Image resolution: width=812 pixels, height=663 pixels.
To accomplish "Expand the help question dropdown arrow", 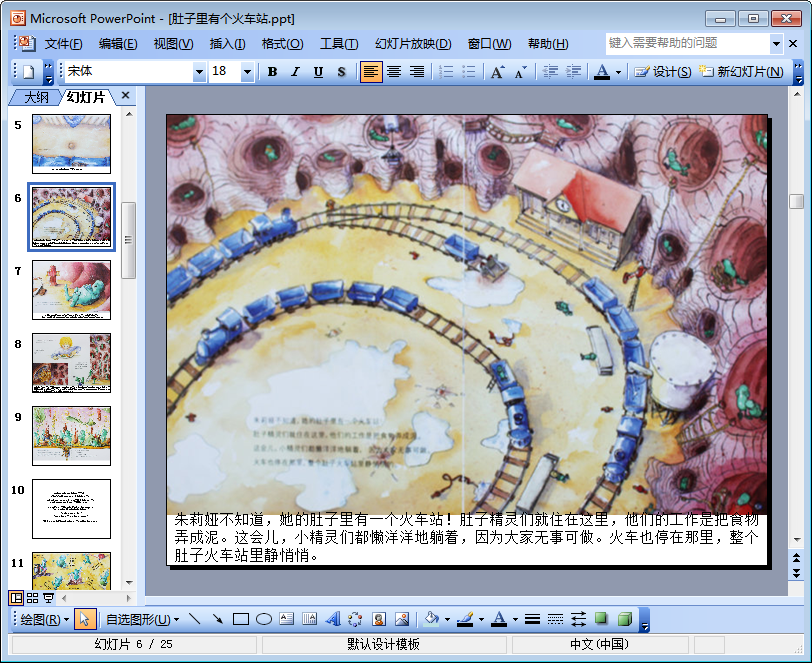I will 776,44.
